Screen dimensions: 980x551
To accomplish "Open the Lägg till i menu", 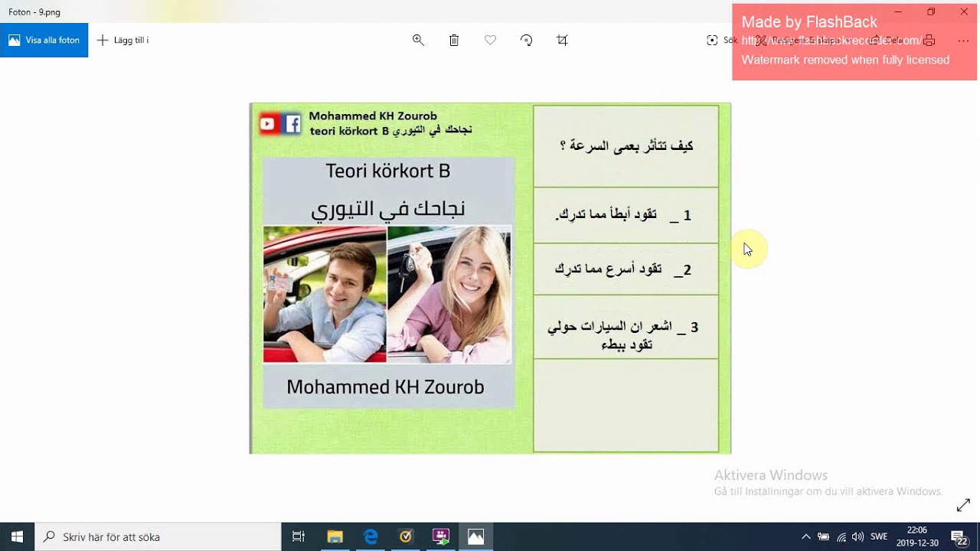I will 122,41.
